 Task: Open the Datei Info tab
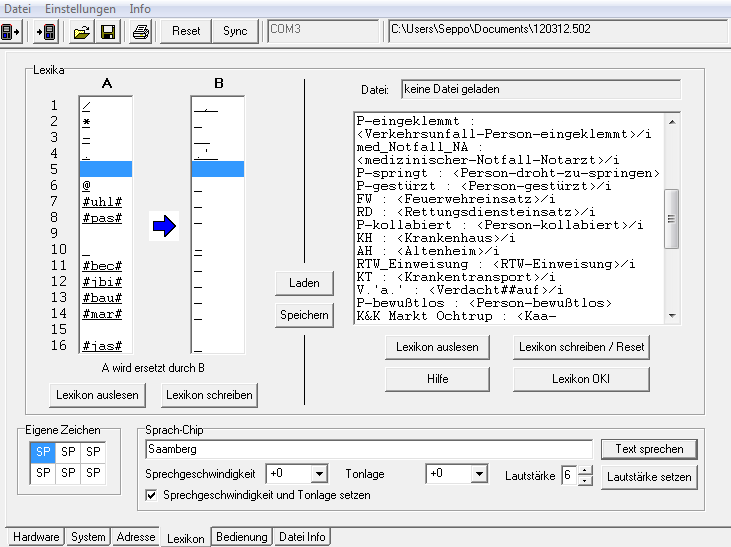point(301,537)
